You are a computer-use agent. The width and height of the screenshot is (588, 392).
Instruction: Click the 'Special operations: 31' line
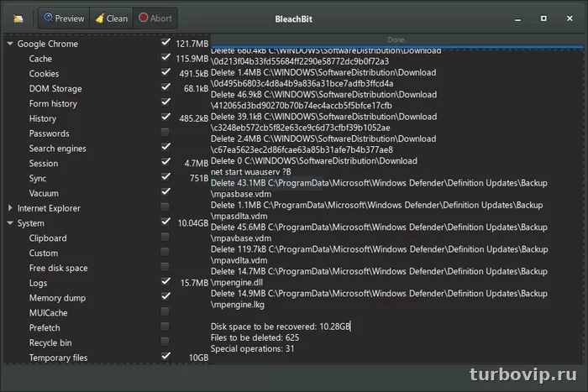click(x=252, y=349)
